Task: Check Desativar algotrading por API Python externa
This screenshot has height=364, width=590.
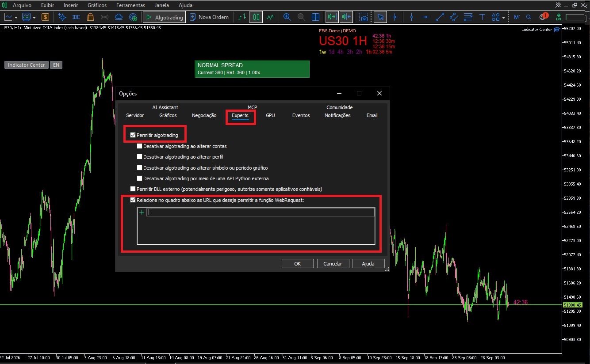Action: click(x=139, y=178)
